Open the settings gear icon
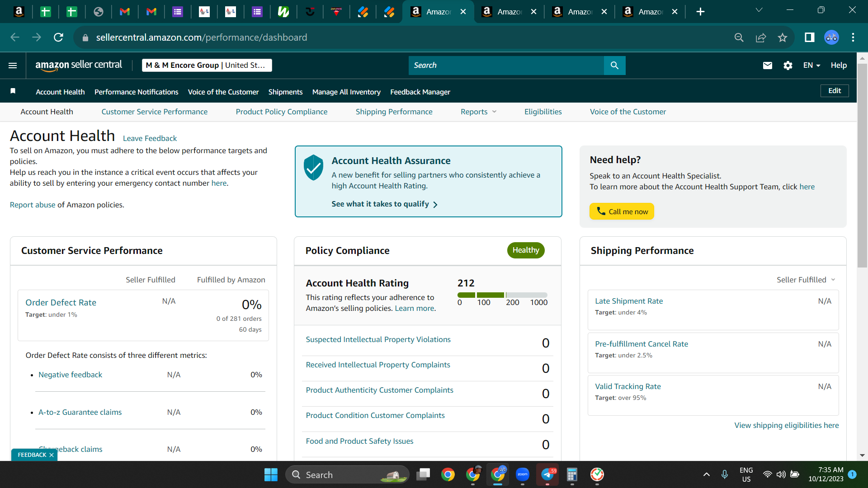 pos(788,66)
